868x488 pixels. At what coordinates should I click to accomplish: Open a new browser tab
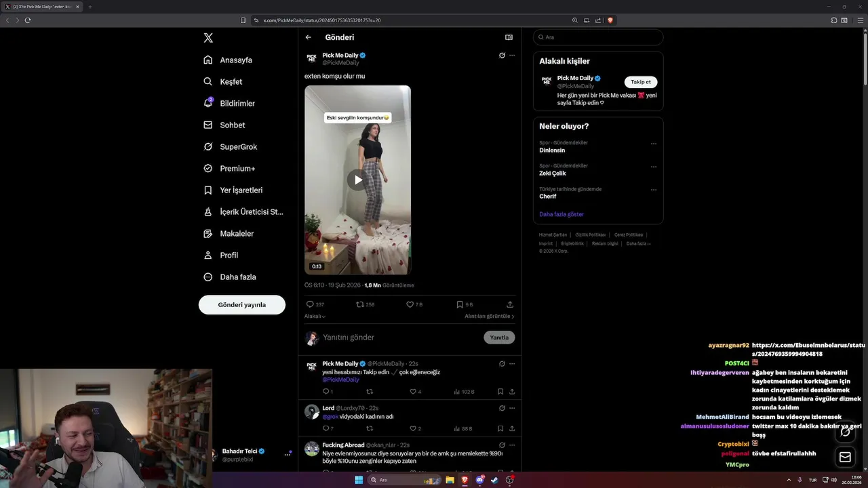coord(90,7)
